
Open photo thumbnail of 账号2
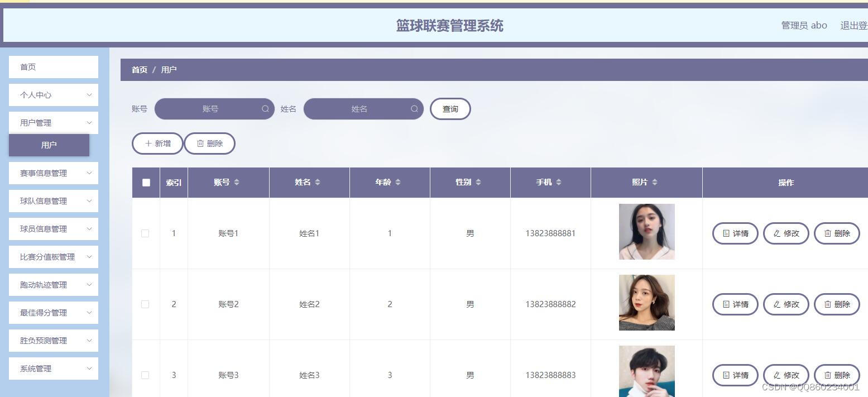(x=647, y=303)
